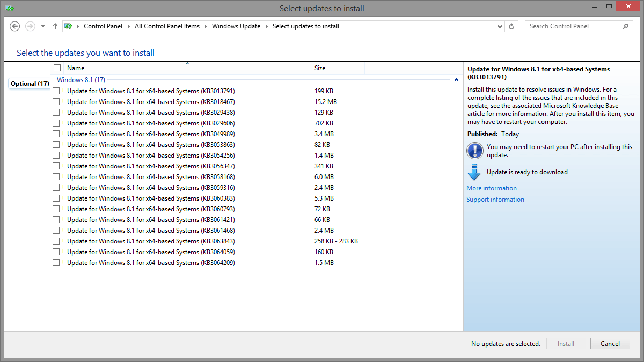Check the KB3049989 update checkbox
This screenshot has height=362, width=644.
(56, 134)
